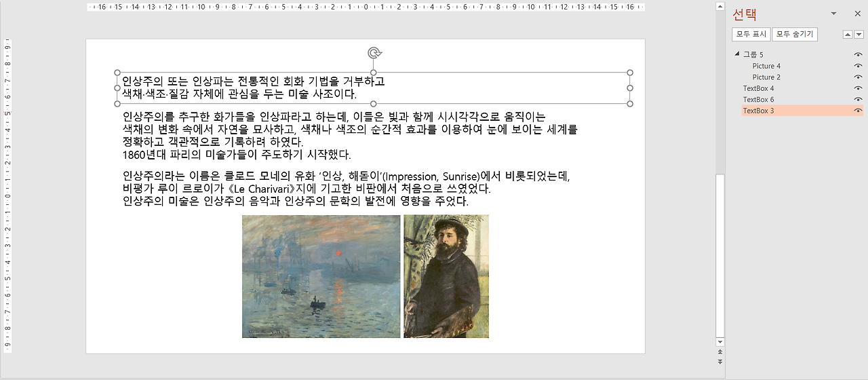
Task: Select Picture 2 in the list
Action: coord(766,77)
